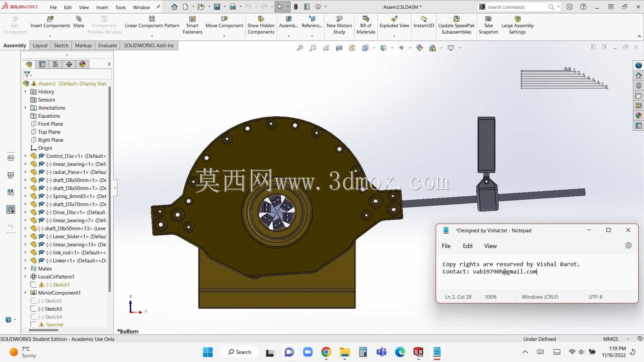Activate Move Component tool
The width and height of the screenshot is (644, 362).
pyautogui.click(x=224, y=22)
